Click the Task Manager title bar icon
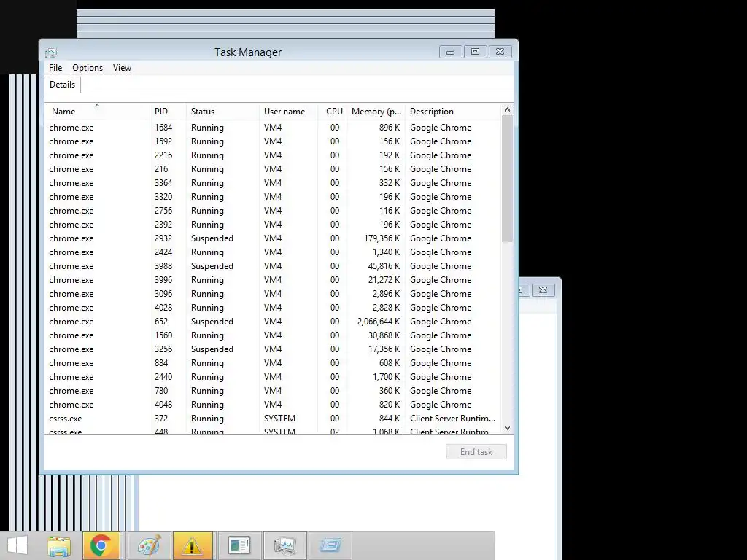747x560 pixels. [x=51, y=52]
